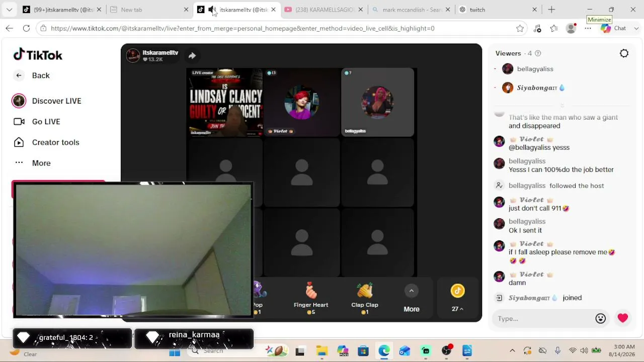
Task: Open volume control in system tray
Action: 584,351
